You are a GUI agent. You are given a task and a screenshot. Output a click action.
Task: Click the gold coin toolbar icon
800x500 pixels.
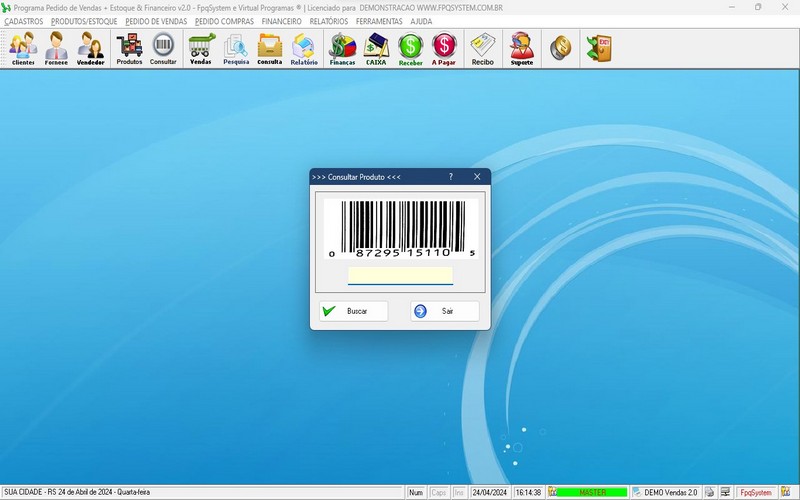pyautogui.click(x=560, y=48)
